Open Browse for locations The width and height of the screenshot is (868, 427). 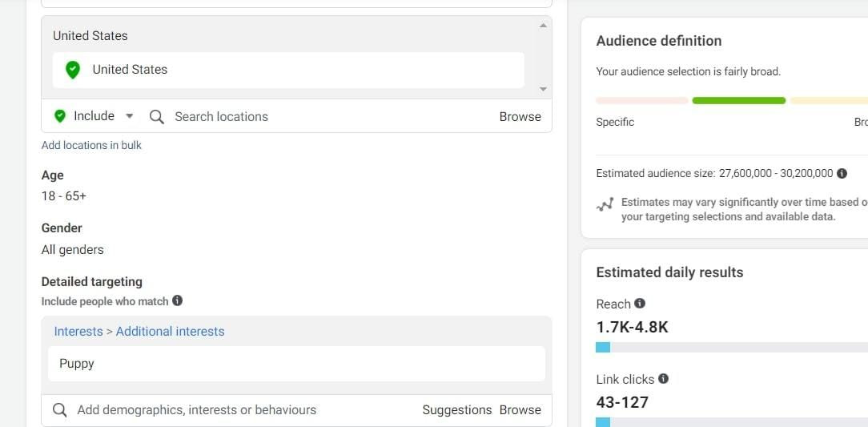click(x=520, y=117)
